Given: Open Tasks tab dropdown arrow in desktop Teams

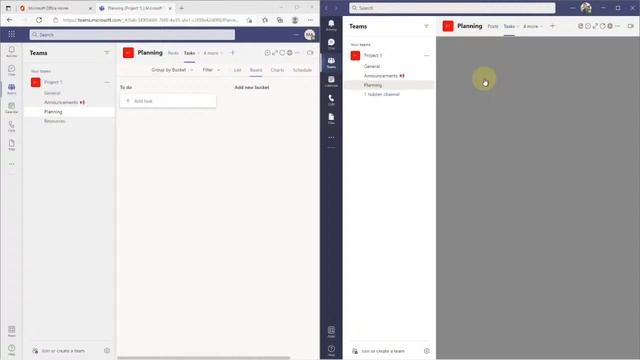Looking at the screenshot, I should (x=518, y=27).
